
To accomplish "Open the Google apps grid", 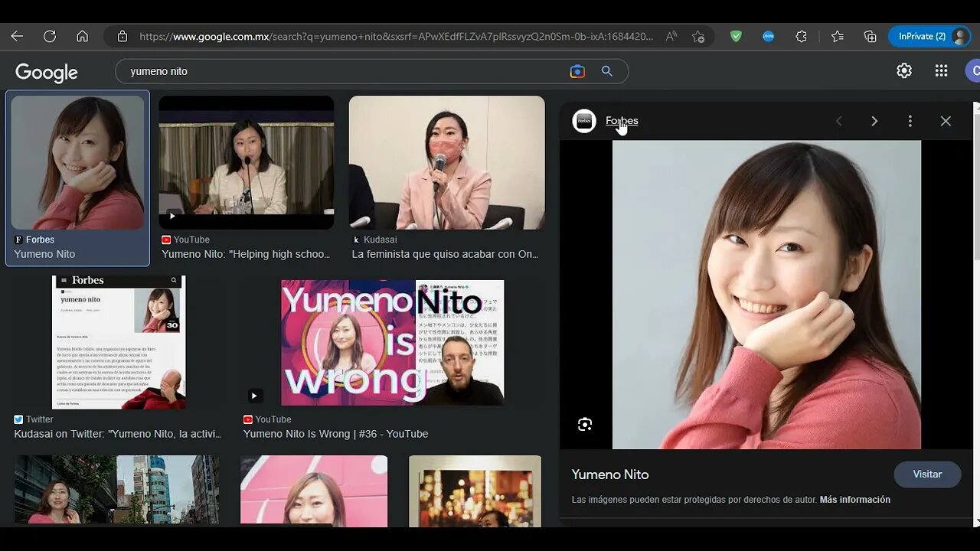I will pos(942,70).
